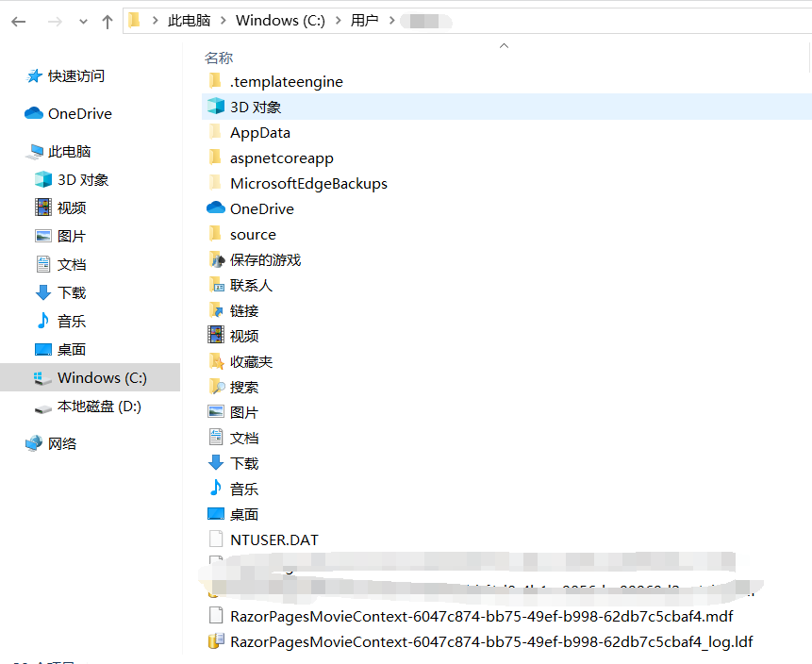
Task: Click the 音乐 note icon in sidebar
Action: coord(43,321)
